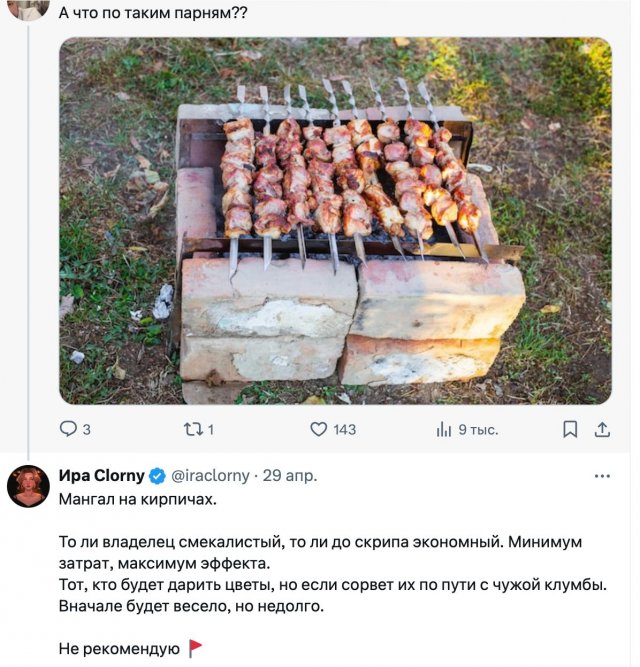Click the 29 апр. timestamp
Screen dimensions: 640x667
(290, 476)
